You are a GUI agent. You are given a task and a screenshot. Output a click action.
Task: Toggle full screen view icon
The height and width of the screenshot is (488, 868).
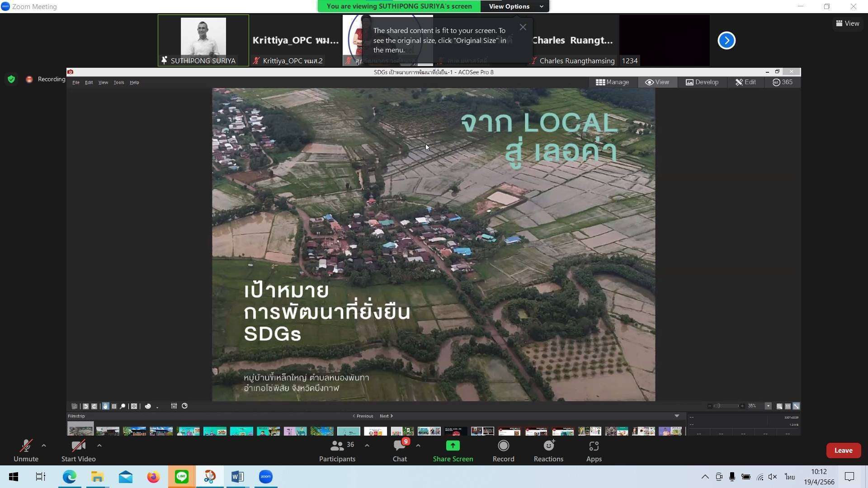click(134, 406)
